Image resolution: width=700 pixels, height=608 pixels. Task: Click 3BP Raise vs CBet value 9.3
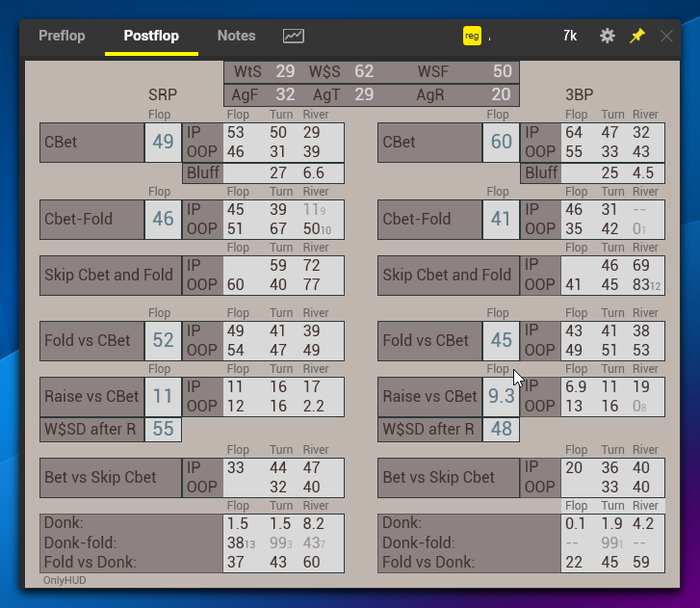[x=501, y=397]
